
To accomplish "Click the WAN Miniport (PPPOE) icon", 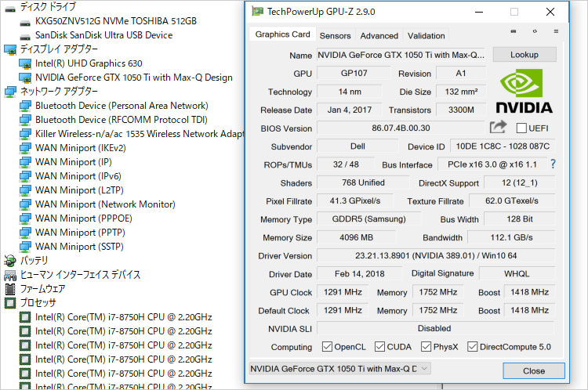I will click(25, 218).
